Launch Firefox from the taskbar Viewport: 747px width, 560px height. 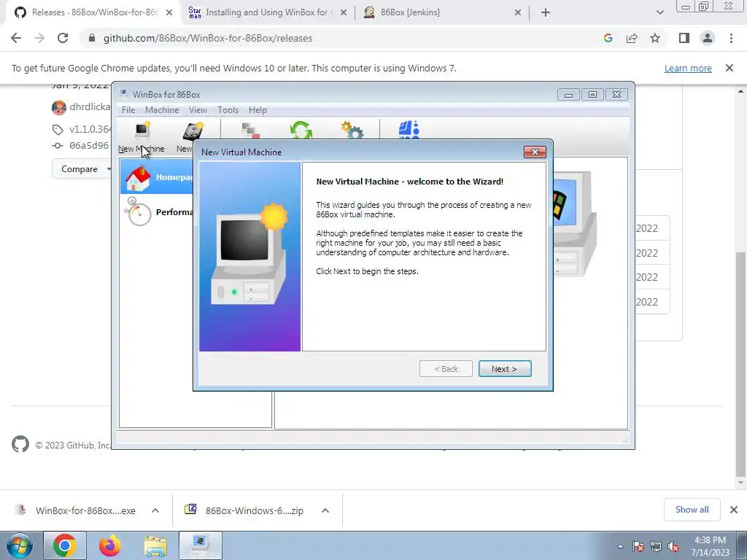point(109,545)
